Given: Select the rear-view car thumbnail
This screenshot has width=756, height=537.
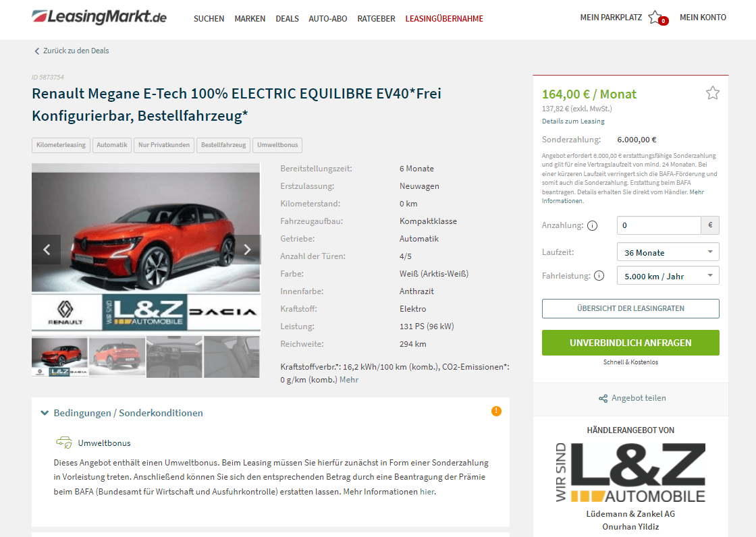Looking at the screenshot, I should (x=117, y=357).
